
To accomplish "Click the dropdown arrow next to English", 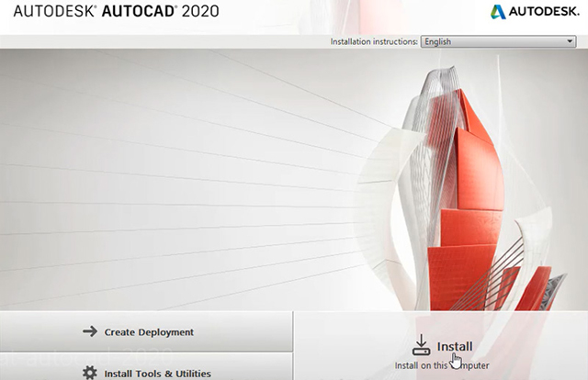I will [x=570, y=41].
